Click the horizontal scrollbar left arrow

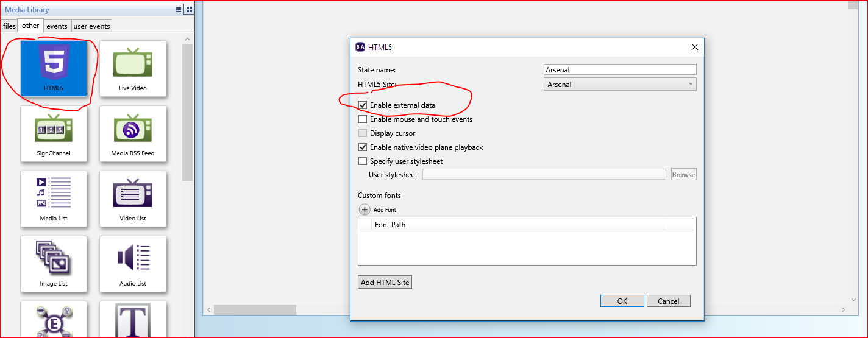pyautogui.click(x=208, y=310)
